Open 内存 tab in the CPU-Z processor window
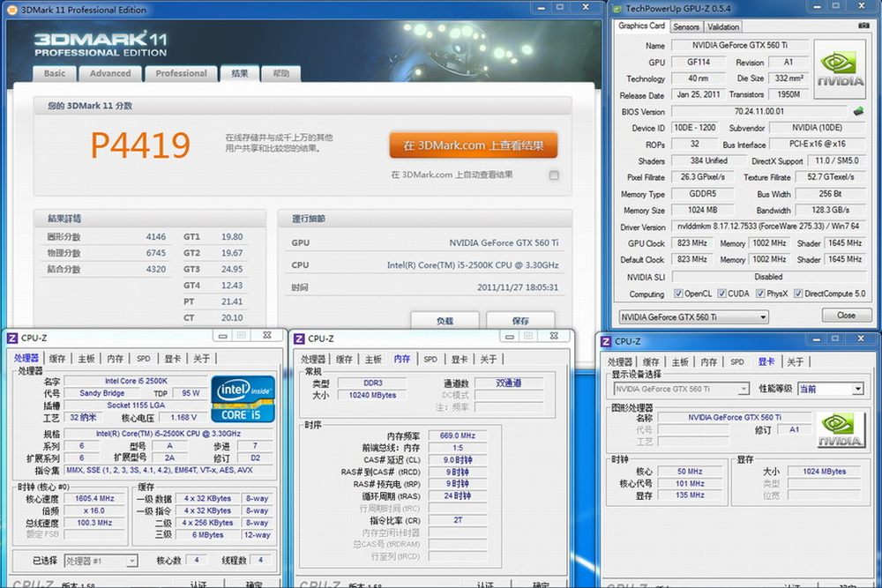882x588 pixels. (x=115, y=359)
